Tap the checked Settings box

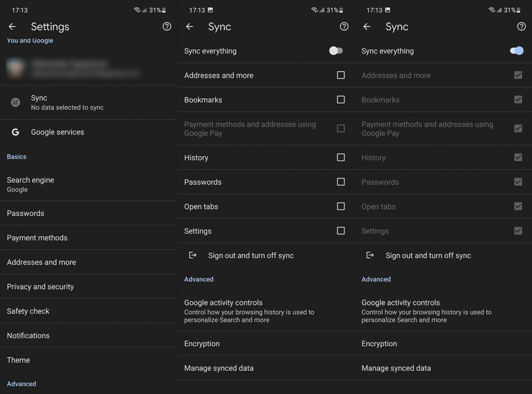(x=518, y=230)
